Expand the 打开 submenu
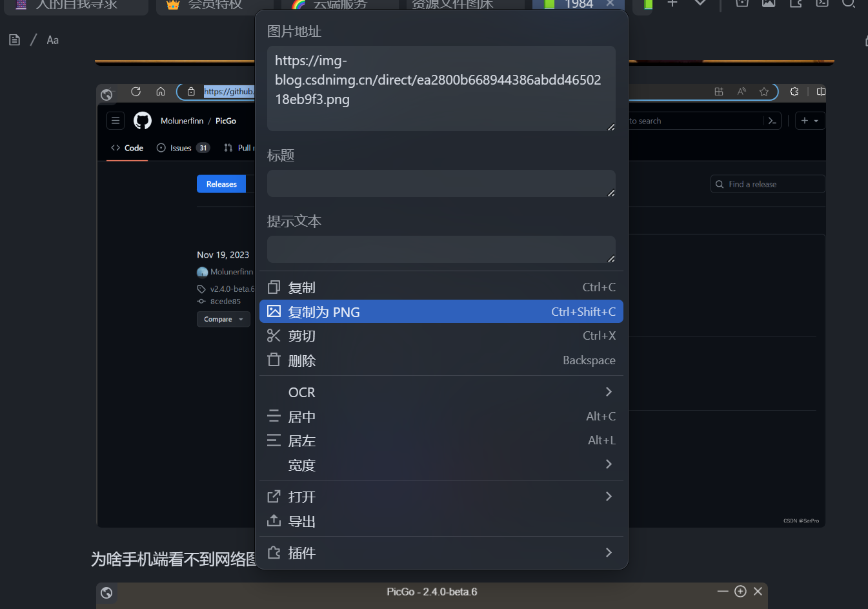Image resolution: width=868 pixels, height=609 pixels. coord(441,497)
